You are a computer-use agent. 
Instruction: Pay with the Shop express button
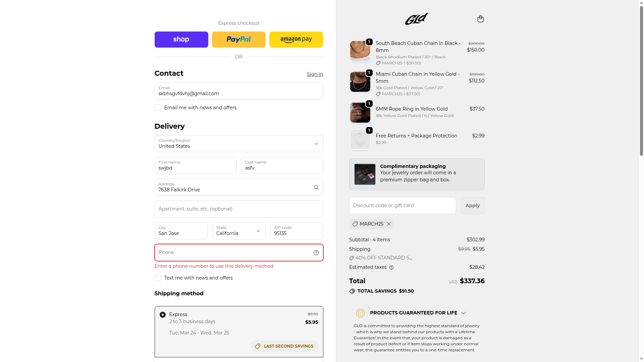(x=181, y=40)
